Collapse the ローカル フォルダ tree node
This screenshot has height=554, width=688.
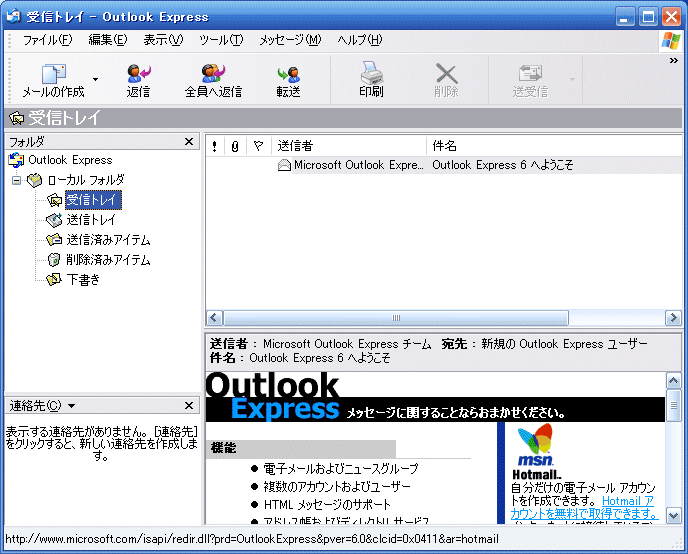[16, 180]
